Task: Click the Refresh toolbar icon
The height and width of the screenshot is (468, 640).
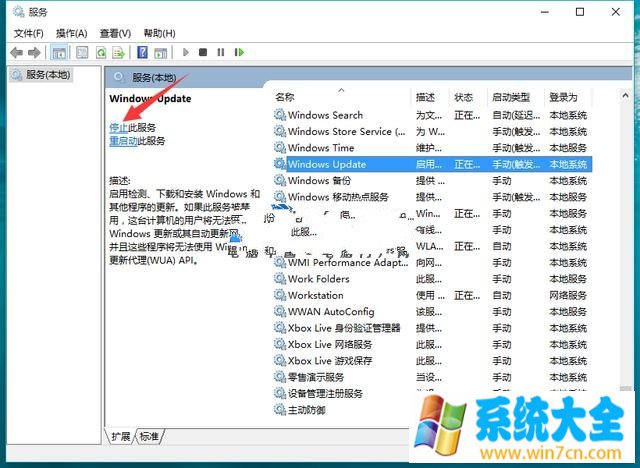Action: click(101, 52)
